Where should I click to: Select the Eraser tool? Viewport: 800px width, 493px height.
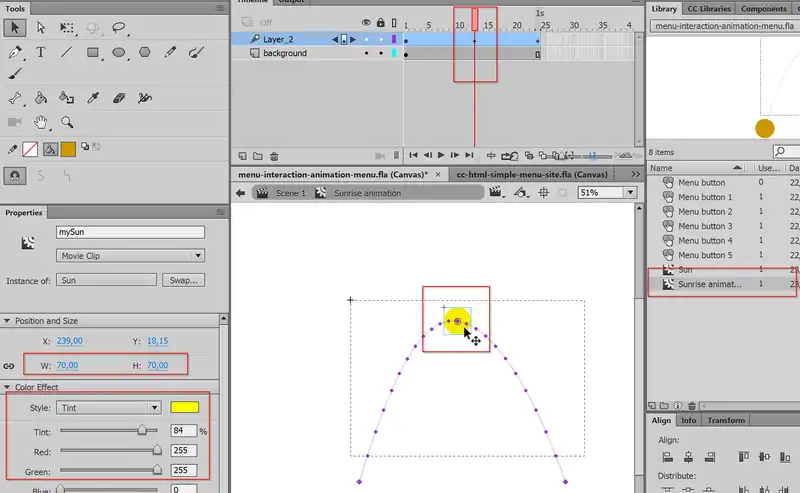pos(119,98)
